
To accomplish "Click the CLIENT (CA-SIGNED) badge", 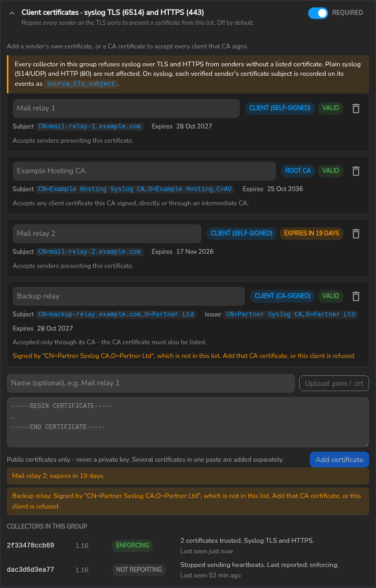I will pos(283,296).
